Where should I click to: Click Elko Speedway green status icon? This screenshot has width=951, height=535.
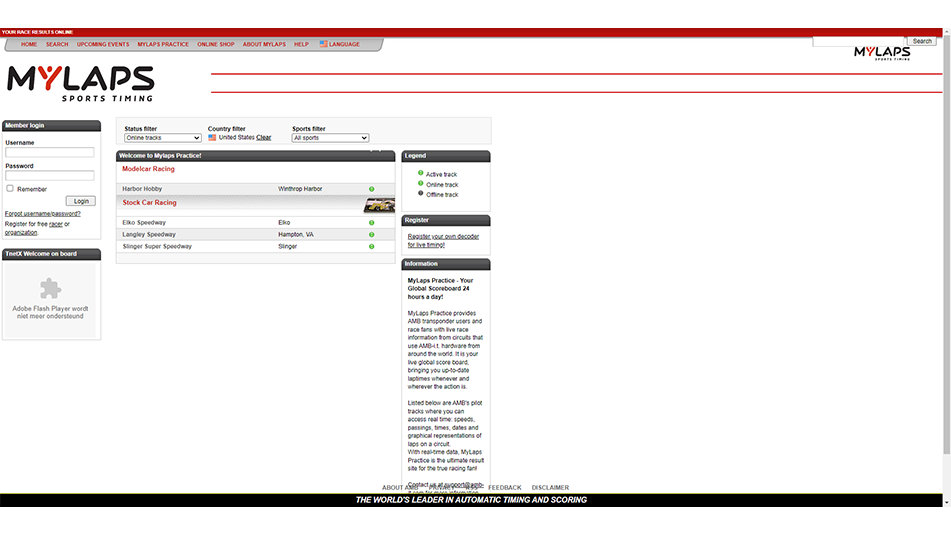(371, 222)
